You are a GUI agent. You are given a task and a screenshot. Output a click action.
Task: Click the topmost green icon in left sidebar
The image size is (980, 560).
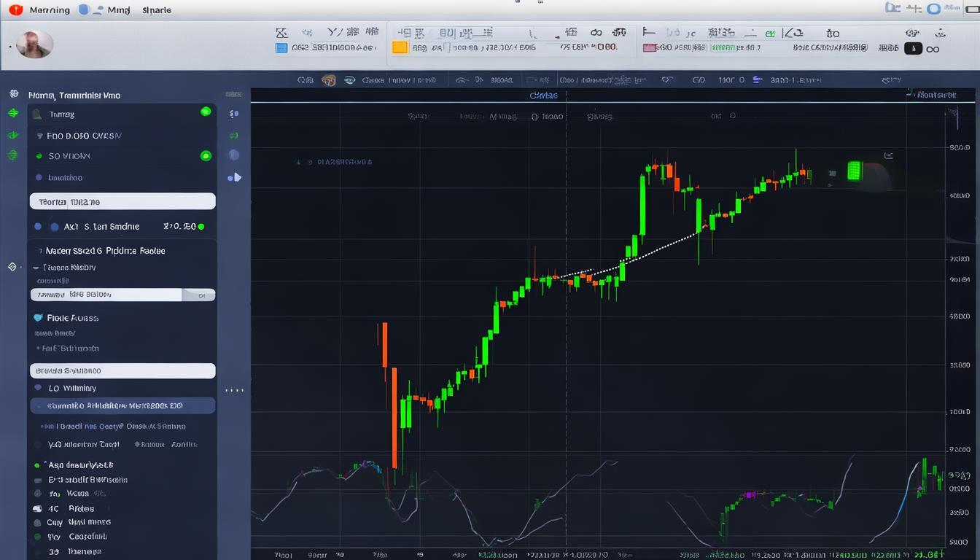pyautogui.click(x=12, y=113)
